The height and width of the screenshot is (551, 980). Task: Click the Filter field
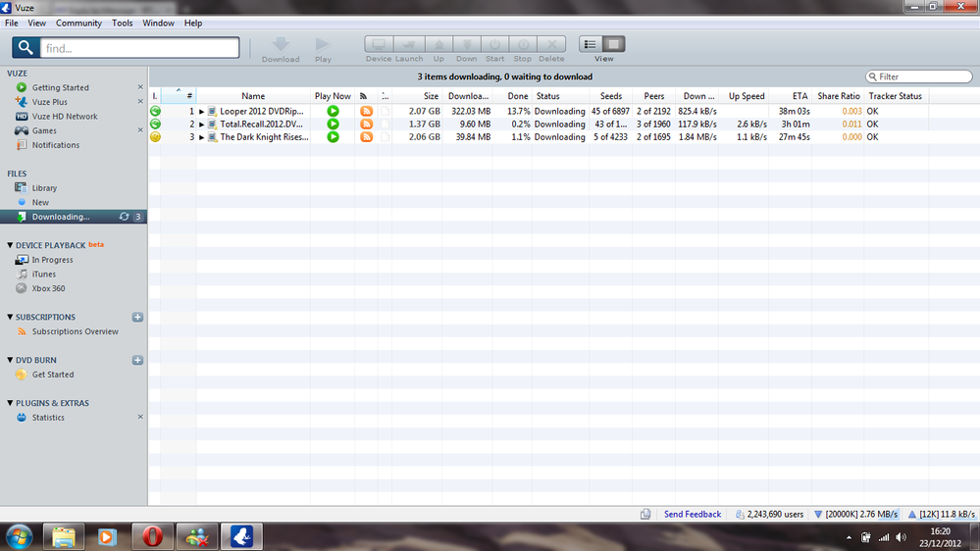coord(919,76)
